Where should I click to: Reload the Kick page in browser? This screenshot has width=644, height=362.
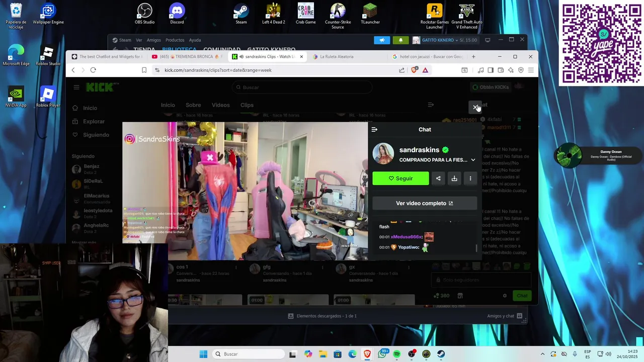click(x=93, y=70)
